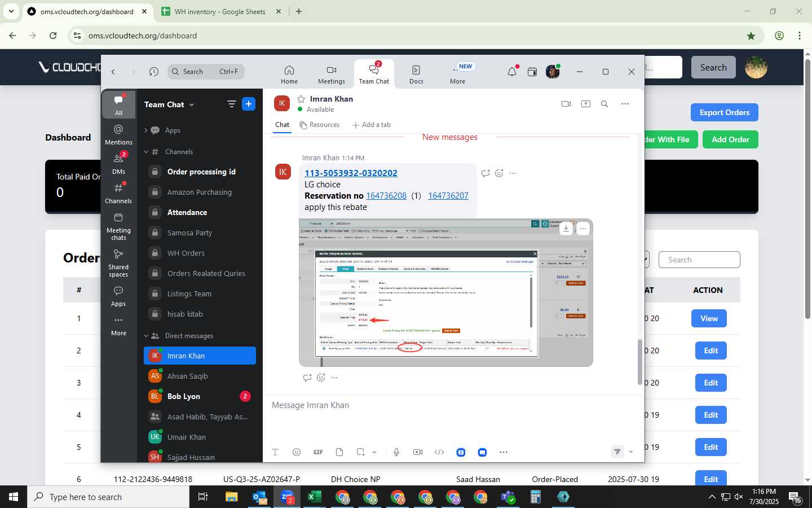
Task: Click Zoom search box
Action: [206, 72]
